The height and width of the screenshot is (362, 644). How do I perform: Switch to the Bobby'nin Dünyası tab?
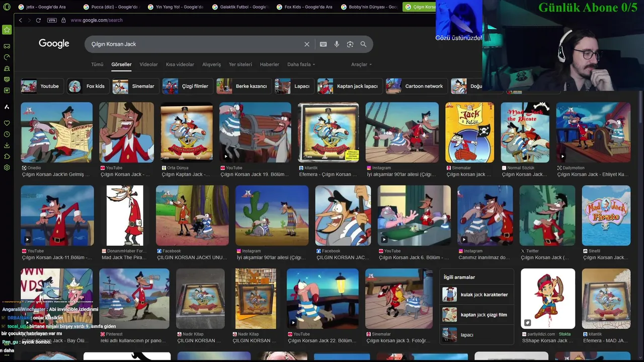(x=368, y=7)
